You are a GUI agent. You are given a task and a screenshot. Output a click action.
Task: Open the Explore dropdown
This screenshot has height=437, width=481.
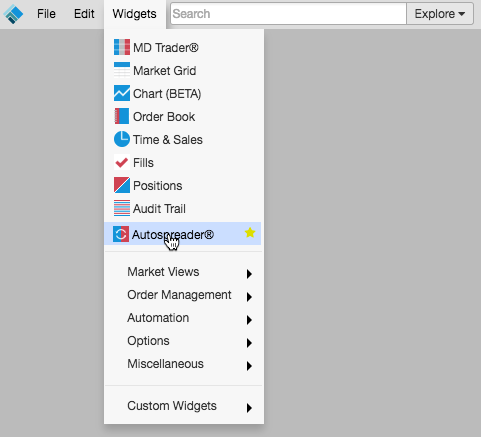point(440,14)
